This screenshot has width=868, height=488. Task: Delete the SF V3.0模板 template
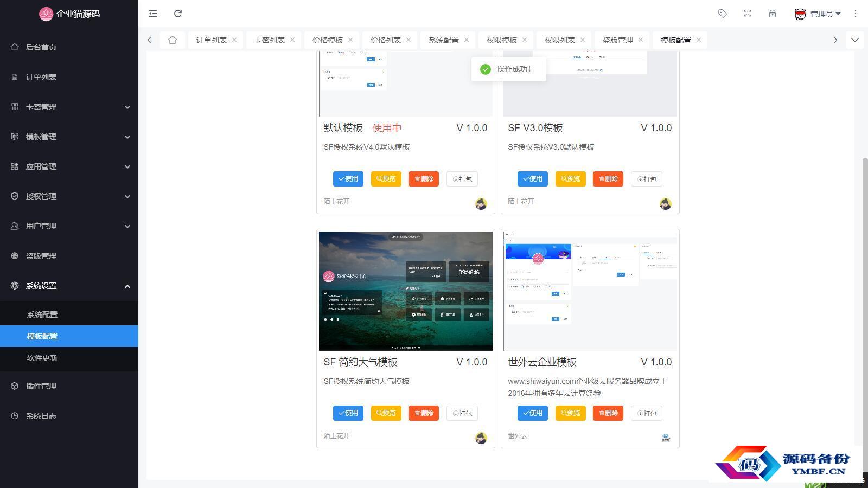pyautogui.click(x=608, y=179)
